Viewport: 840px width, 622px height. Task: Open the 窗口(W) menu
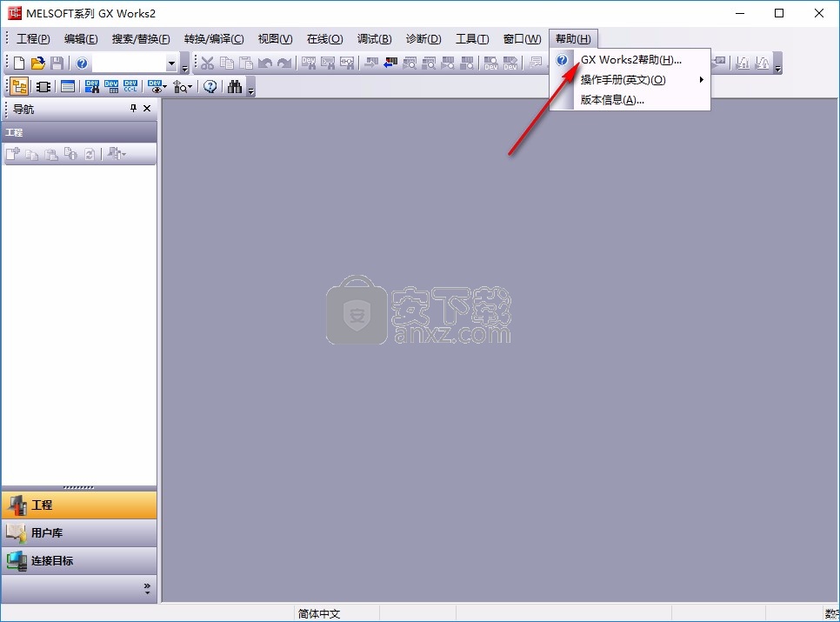(x=523, y=38)
